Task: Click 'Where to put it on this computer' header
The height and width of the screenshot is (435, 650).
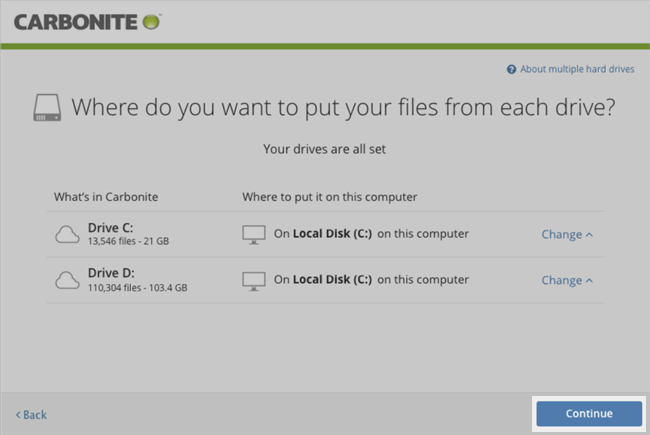Action: coord(330,197)
